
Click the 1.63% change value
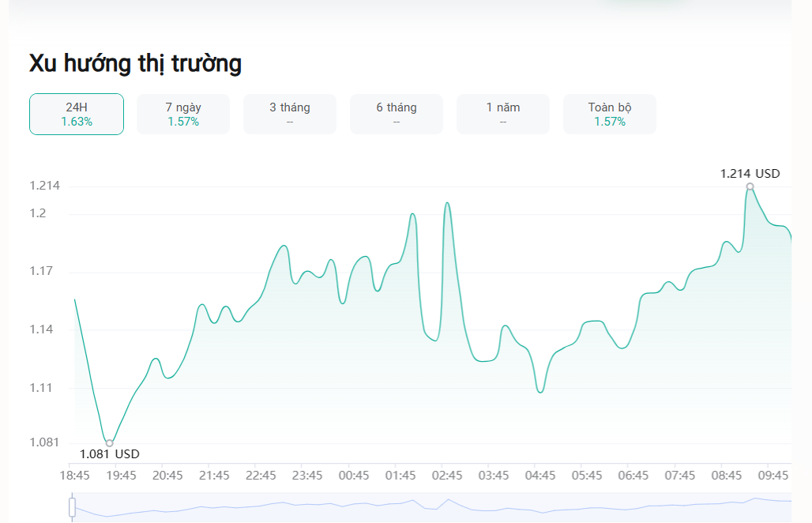pyautogui.click(x=77, y=122)
